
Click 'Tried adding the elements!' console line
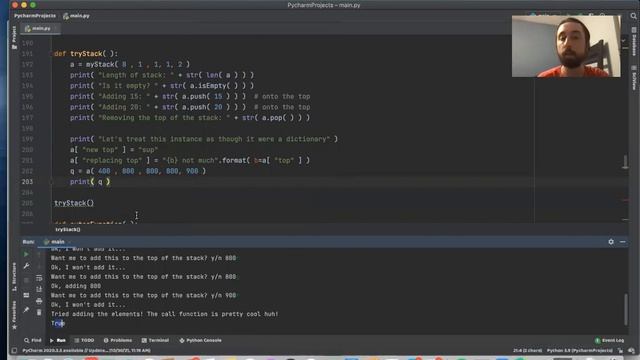(164, 314)
